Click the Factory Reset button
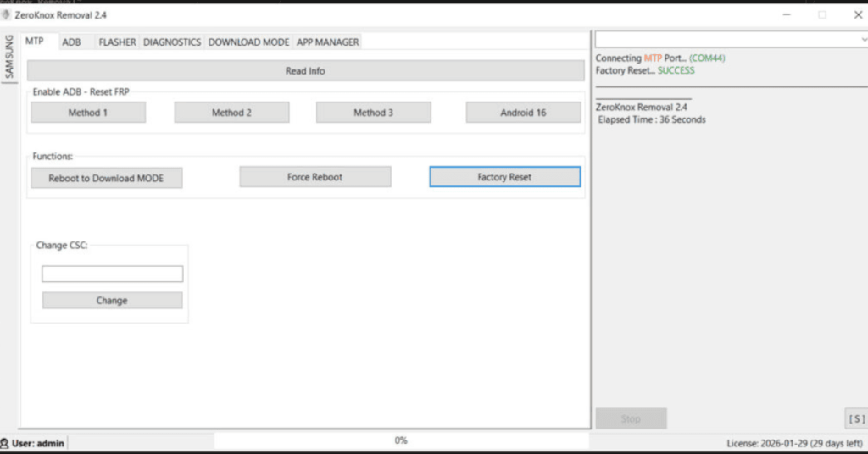Viewport: 868px width, 454px height. click(x=505, y=177)
